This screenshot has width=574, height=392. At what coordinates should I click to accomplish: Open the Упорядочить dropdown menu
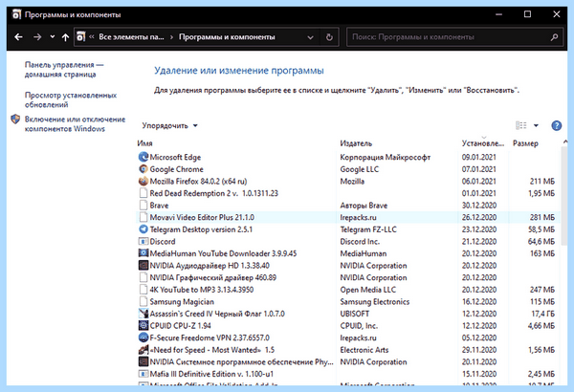tap(170, 125)
